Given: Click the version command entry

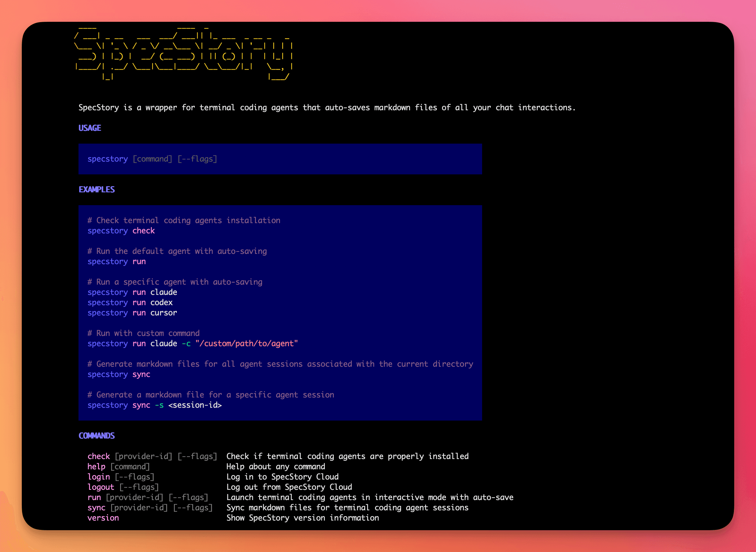Looking at the screenshot, I should pos(103,518).
